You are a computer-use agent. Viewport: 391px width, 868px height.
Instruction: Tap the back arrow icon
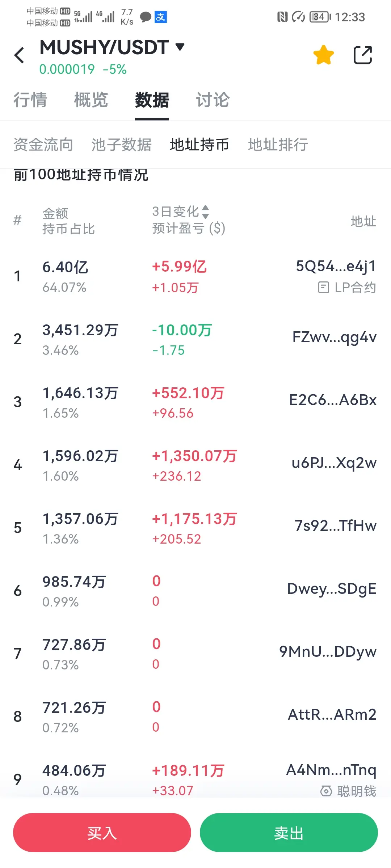click(19, 55)
